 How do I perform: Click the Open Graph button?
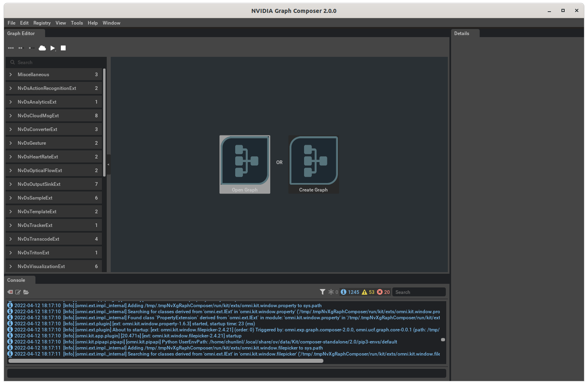click(244, 164)
